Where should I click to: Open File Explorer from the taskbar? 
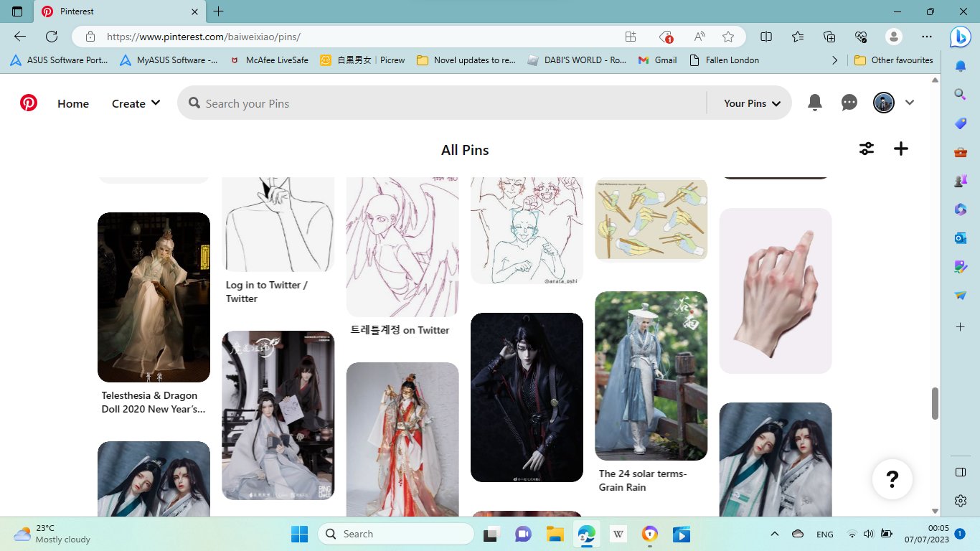click(x=554, y=534)
